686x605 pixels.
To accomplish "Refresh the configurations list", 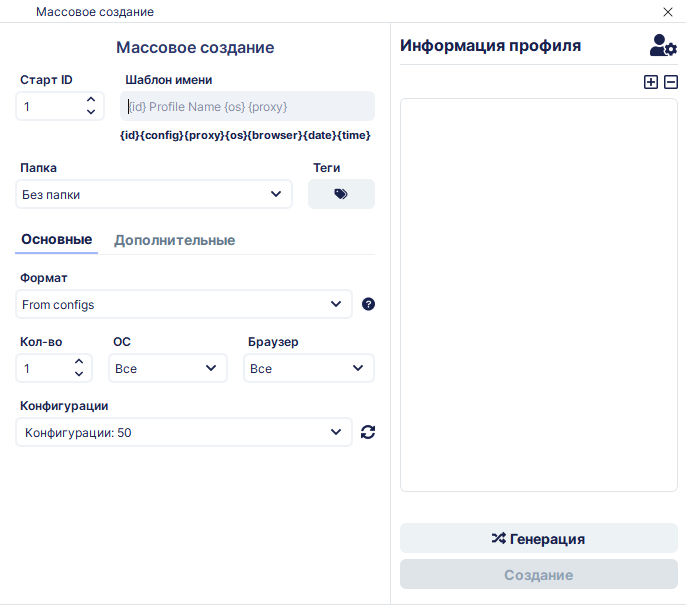I will 368,432.
